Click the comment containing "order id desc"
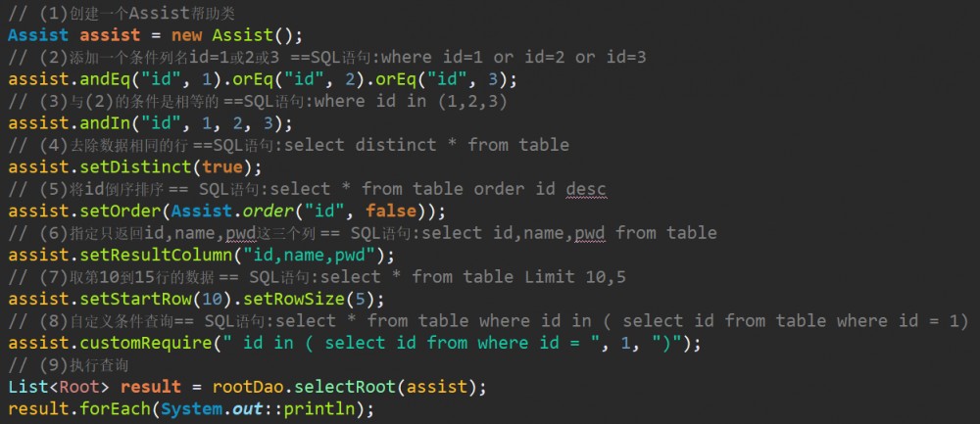 [x=307, y=189]
